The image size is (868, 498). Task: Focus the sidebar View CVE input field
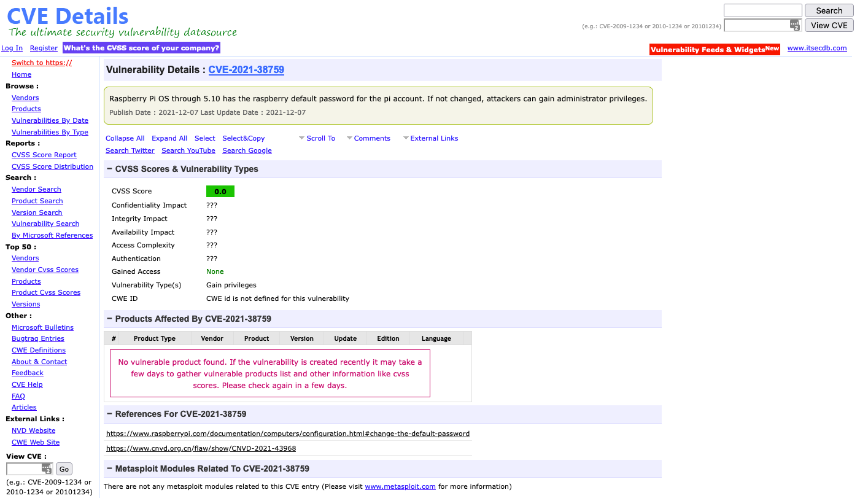click(x=29, y=469)
